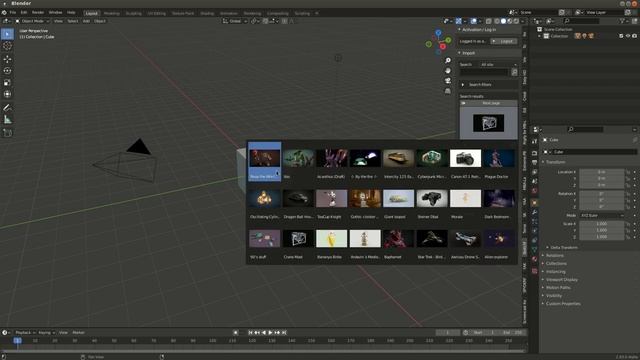Viewport: 640px width, 360px height.
Task: Open the Tool properties tab icon
Action: point(534,141)
